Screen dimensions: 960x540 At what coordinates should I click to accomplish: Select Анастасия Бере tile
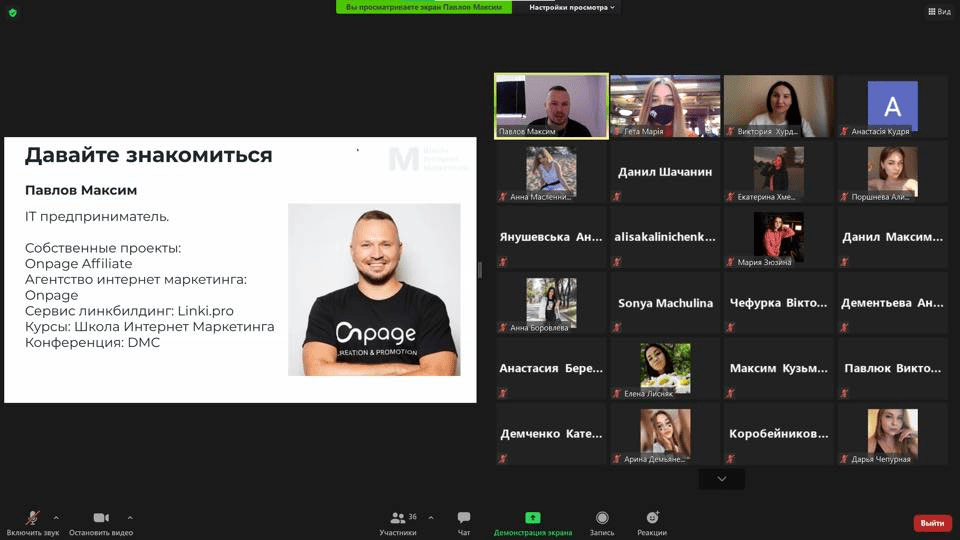[x=551, y=369]
